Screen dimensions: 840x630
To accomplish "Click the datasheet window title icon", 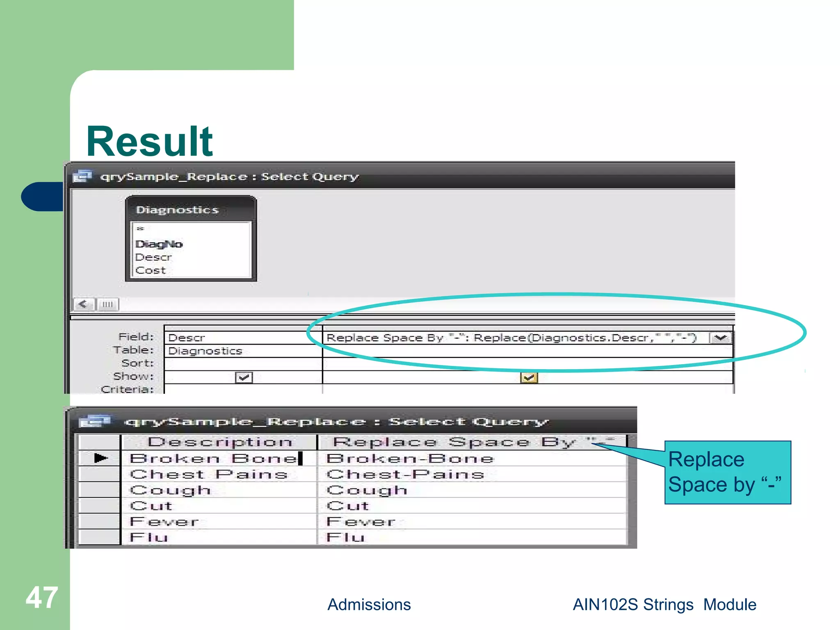I will [x=94, y=421].
